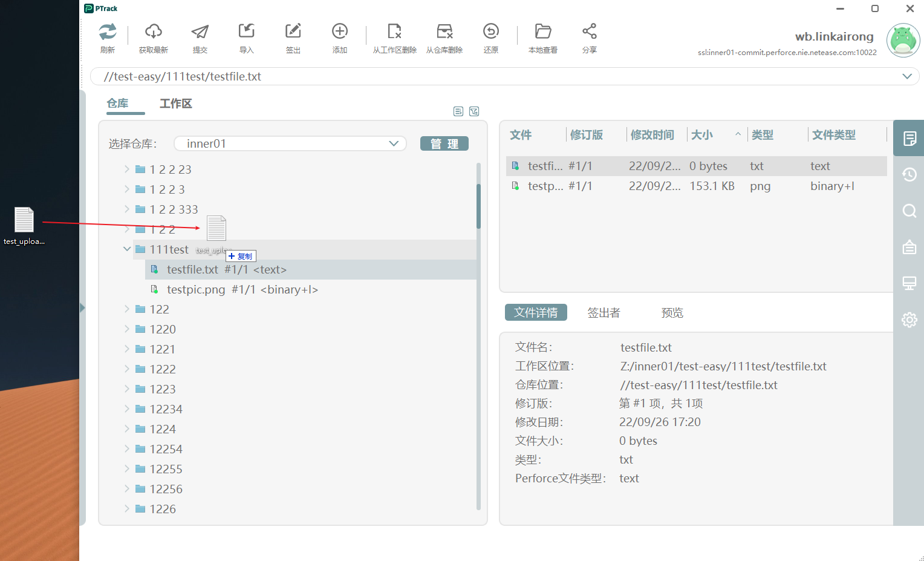The width and height of the screenshot is (924, 561).
Task: Click the 分享 share icon
Action: coord(590,31)
